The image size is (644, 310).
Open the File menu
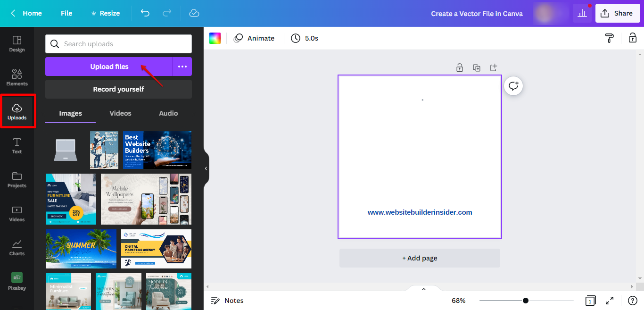click(x=66, y=13)
